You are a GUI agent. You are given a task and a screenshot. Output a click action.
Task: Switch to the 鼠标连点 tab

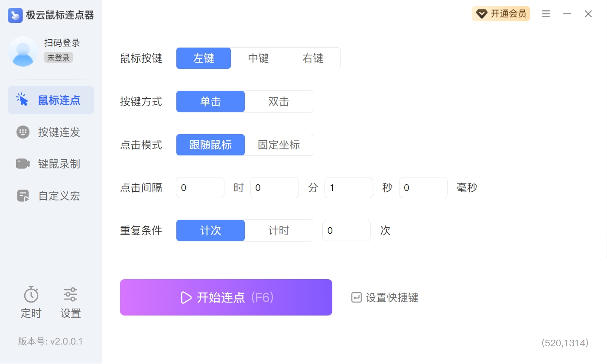pyautogui.click(x=51, y=100)
